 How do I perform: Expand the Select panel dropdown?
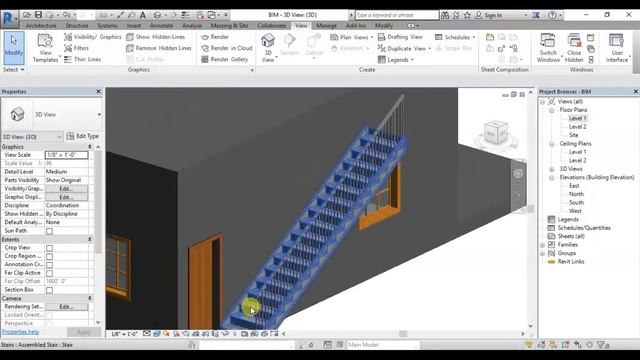tap(13, 70)
